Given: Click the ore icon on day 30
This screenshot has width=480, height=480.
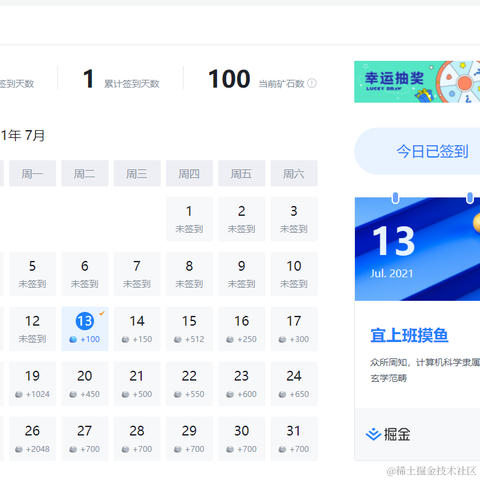Looking at the screenshot, I should (x=230, y=449).
